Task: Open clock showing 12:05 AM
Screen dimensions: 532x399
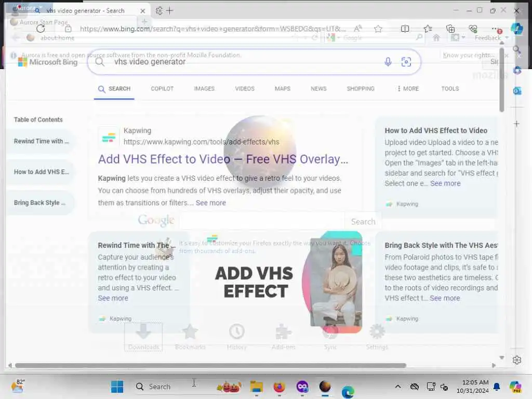Action: coord(472,387)
